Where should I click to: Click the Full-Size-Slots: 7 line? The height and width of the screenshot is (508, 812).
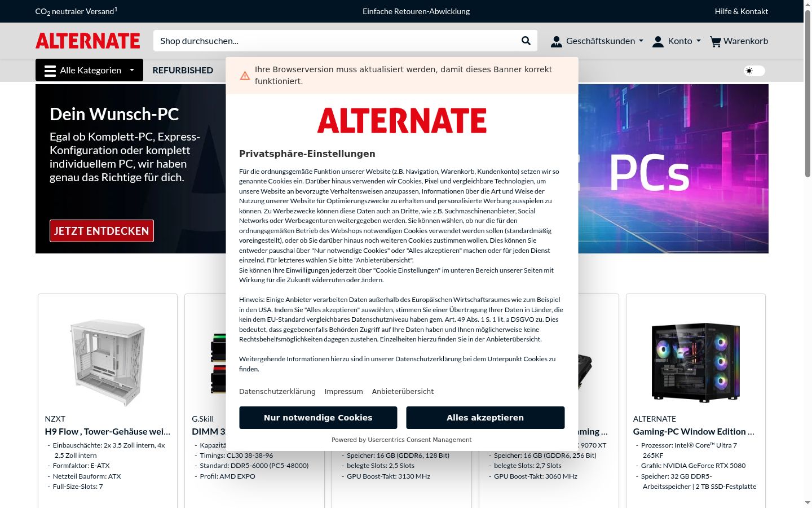coord(78,487)
